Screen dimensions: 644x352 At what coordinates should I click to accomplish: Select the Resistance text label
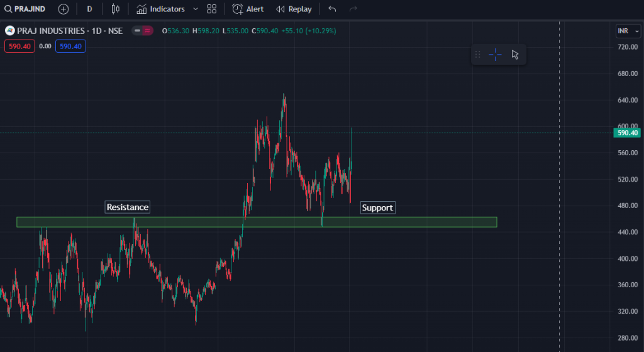pos(127,207)
